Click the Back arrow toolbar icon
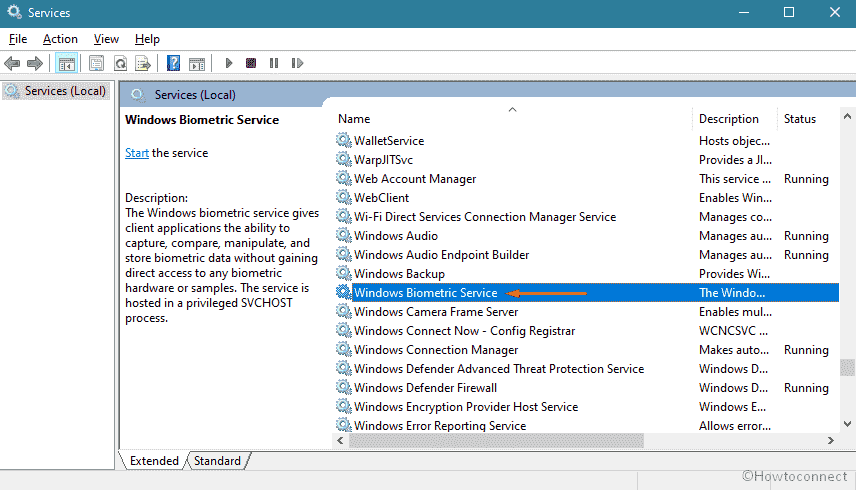The width and height of the screenshot is (856, 490). tap(12, 63)
